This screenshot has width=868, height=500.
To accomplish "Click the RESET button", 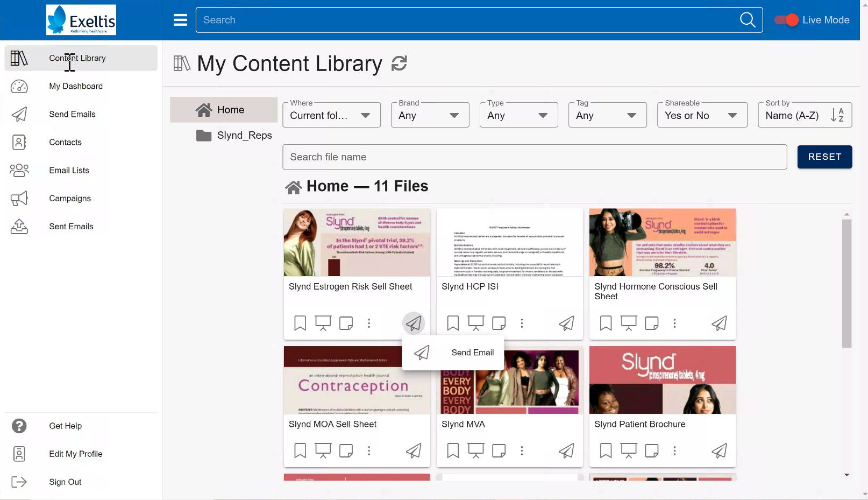I will click(824, 157).
